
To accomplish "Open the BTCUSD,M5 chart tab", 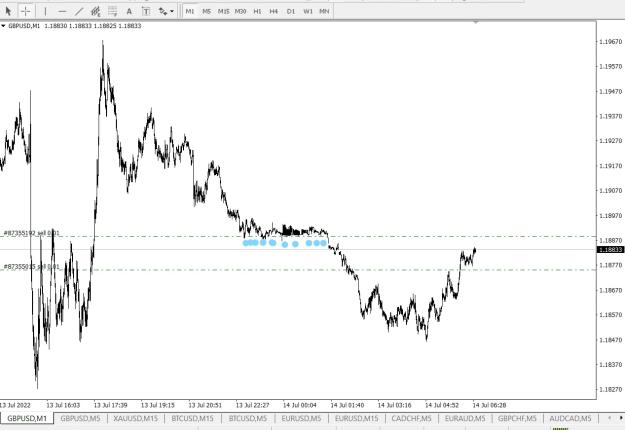I will pyautogui.click(x=248, y=418).
